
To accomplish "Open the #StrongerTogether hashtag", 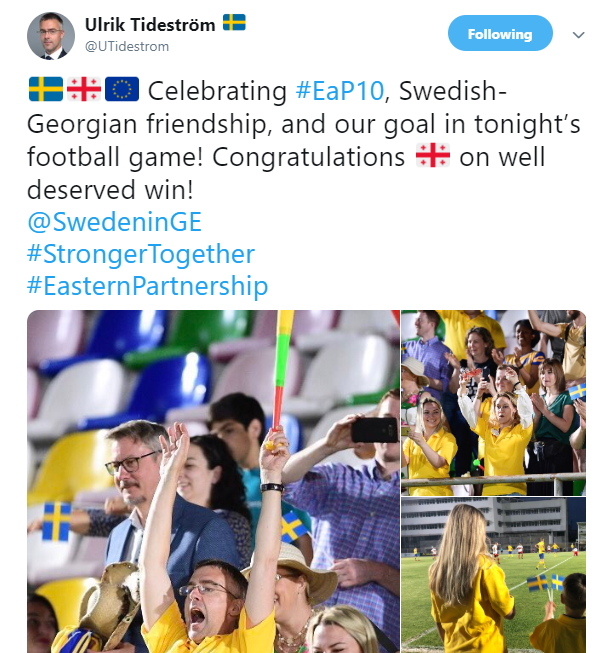I will click(141, 254).
